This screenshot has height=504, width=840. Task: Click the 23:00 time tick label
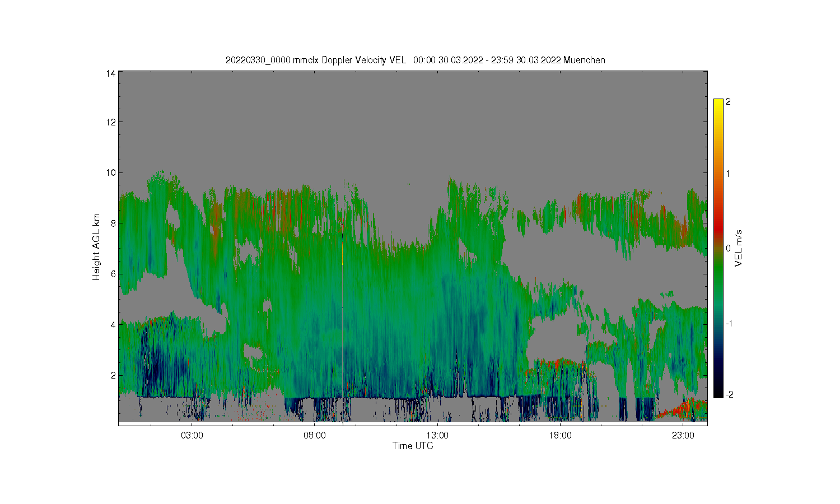(683, 435)
